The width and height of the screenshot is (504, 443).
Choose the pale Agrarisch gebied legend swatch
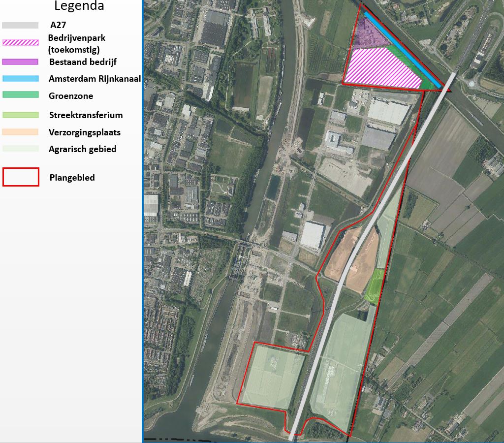[20, 149]
